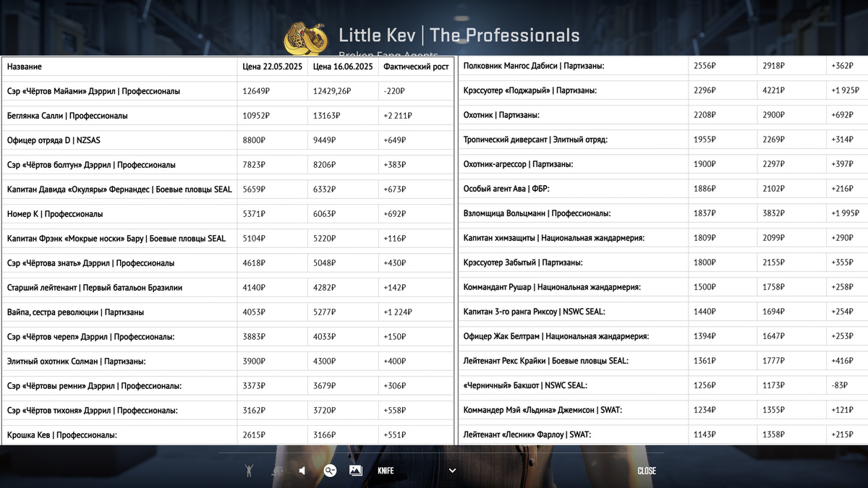
Task: Select row 'Капитан Фрэнк «Мокрые носки» Бару'
Action: coord(228,239)
